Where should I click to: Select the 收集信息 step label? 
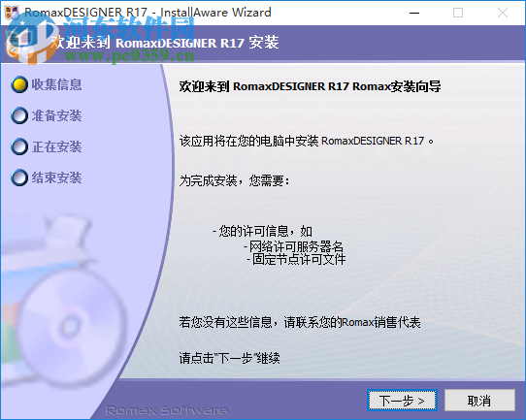[x=56, y=84]
